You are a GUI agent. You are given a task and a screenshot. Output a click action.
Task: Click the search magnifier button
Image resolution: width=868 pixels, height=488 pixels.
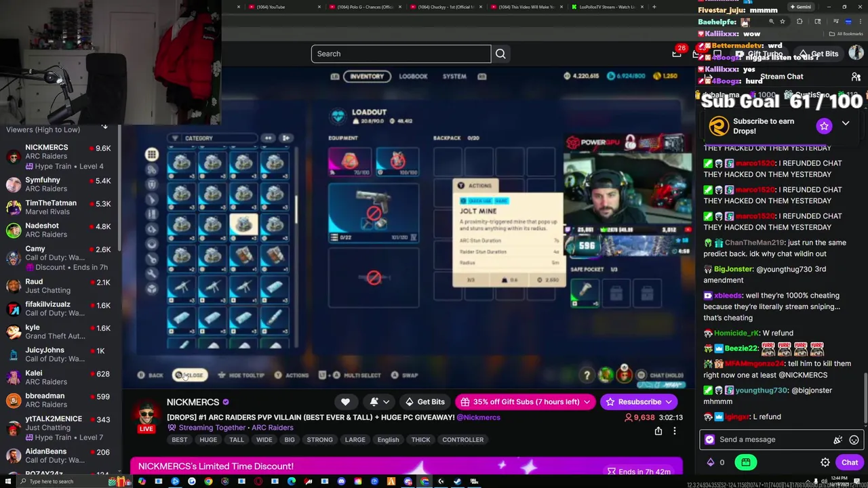(x=500, y=54)
